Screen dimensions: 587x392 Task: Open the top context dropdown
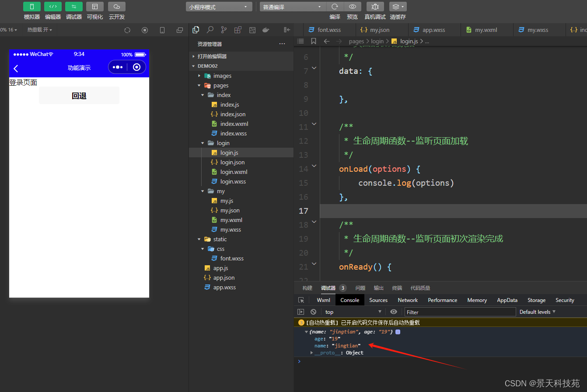[353, 312]
